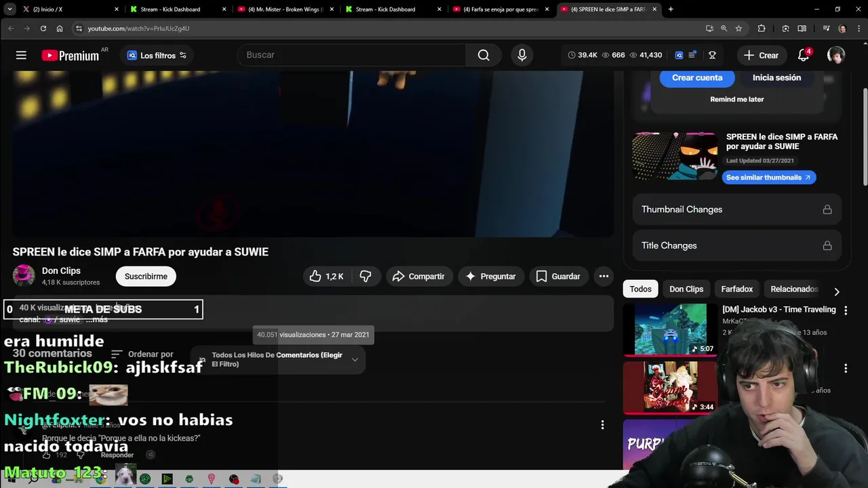Open the media control icon in toolbar

click(x=826, y=28)
